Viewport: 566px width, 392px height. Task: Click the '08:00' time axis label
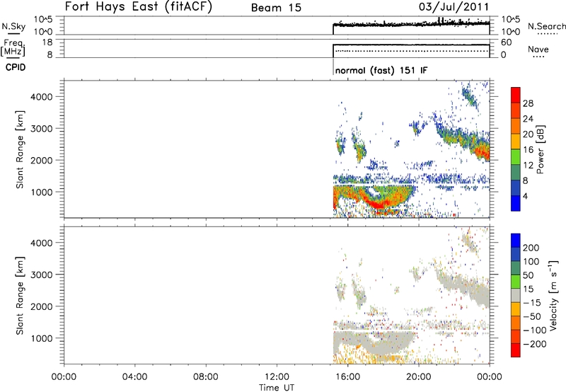(206, 377)
